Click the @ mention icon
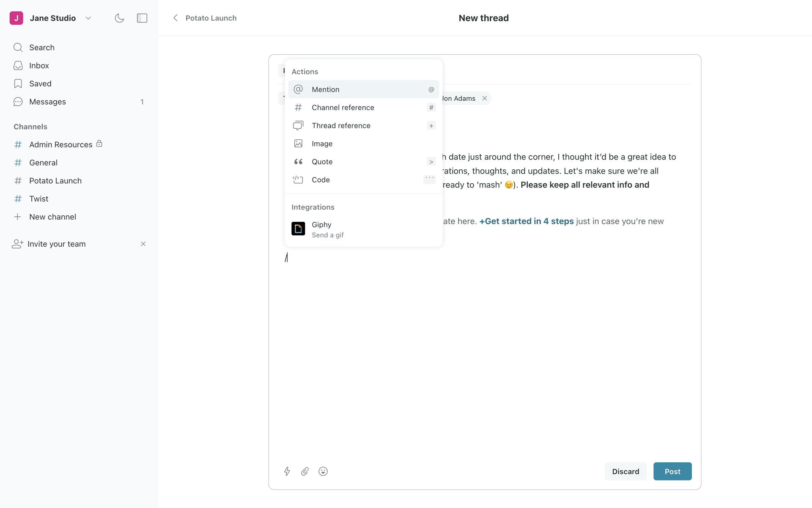812x508 pixels. 298,89
